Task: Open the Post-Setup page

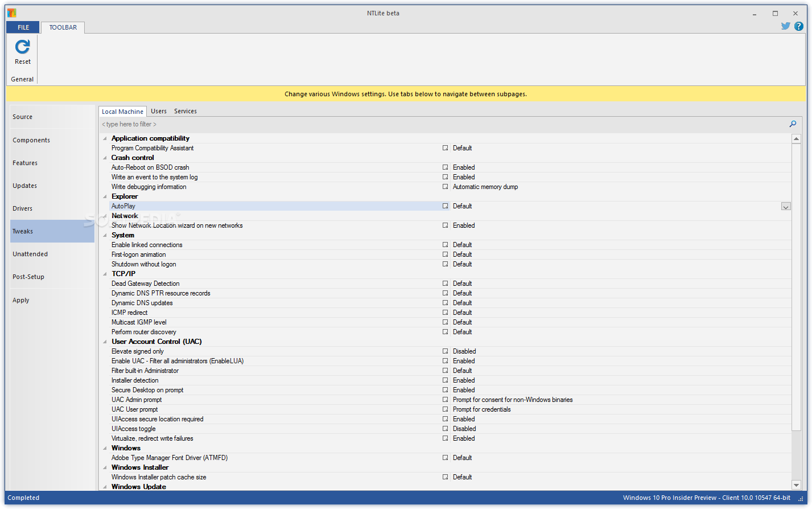Action: point(52,277)
